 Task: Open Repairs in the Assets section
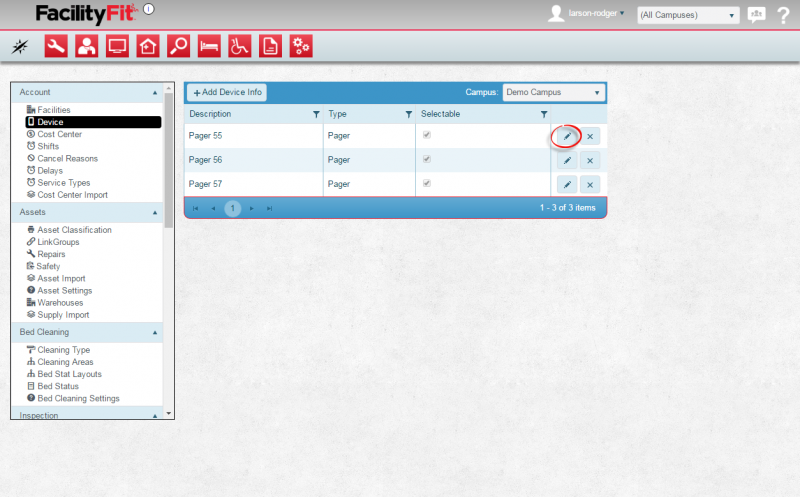point(51,254)
